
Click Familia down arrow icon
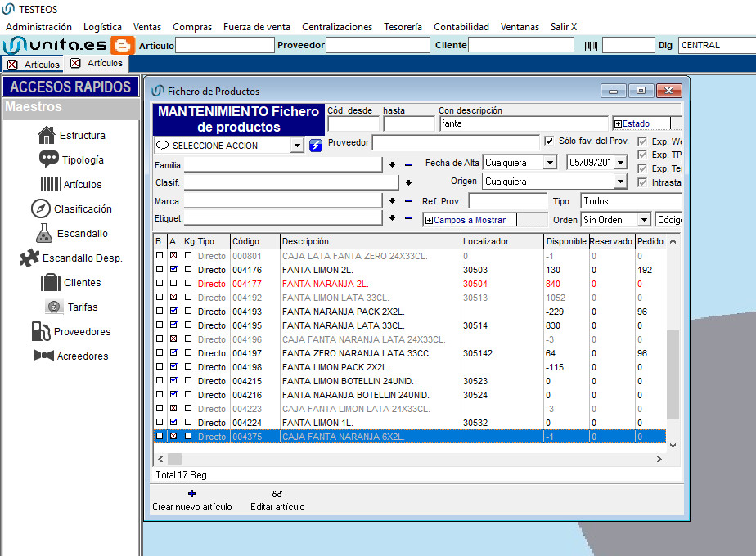point(392,165)
